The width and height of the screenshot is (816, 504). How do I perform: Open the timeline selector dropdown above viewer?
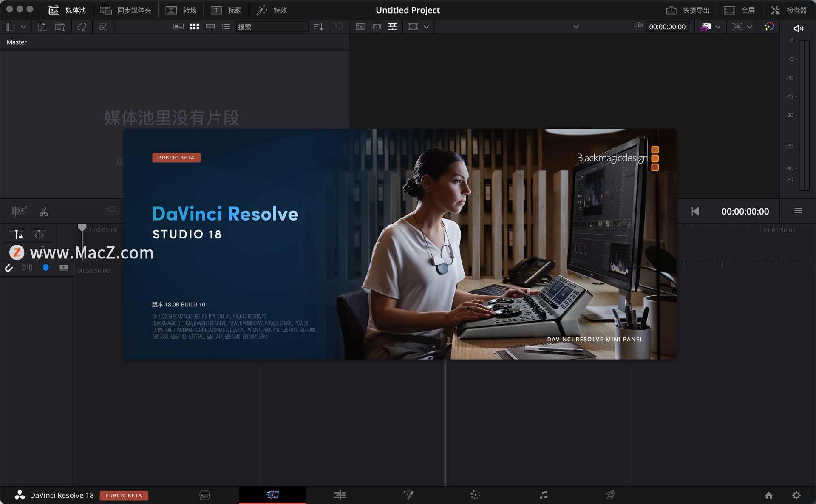[576, 27]
